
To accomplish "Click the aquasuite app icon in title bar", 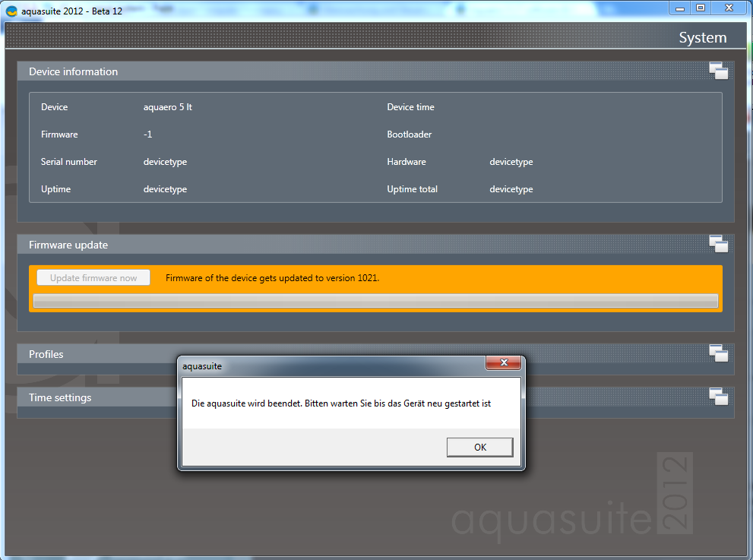I will pos(11,11).
